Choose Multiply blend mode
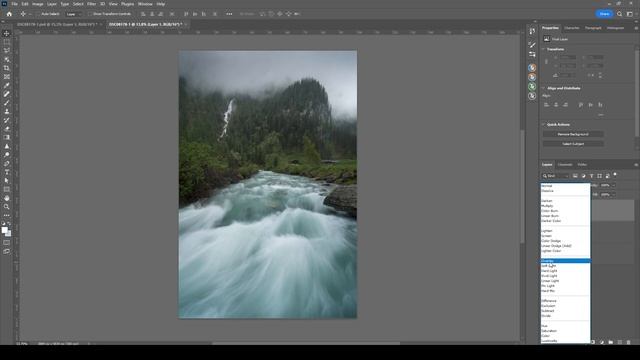The width and height of the screenshot is (640, 360). (565, 206)
